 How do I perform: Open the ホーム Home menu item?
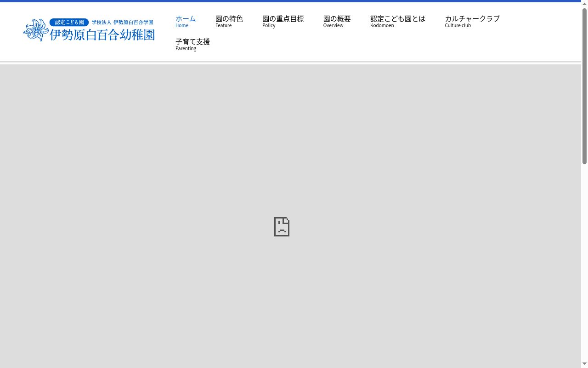186,21
